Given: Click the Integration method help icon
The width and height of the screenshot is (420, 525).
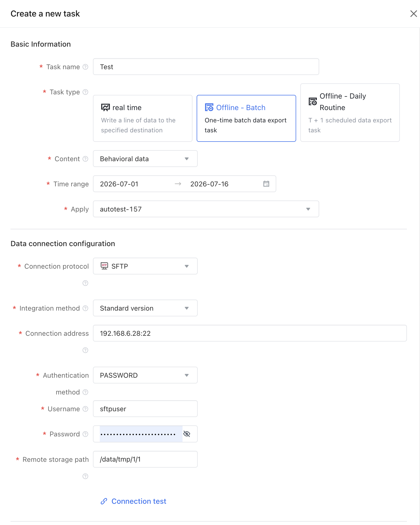Looking at the screenshot, I should (x=85, y=308).
